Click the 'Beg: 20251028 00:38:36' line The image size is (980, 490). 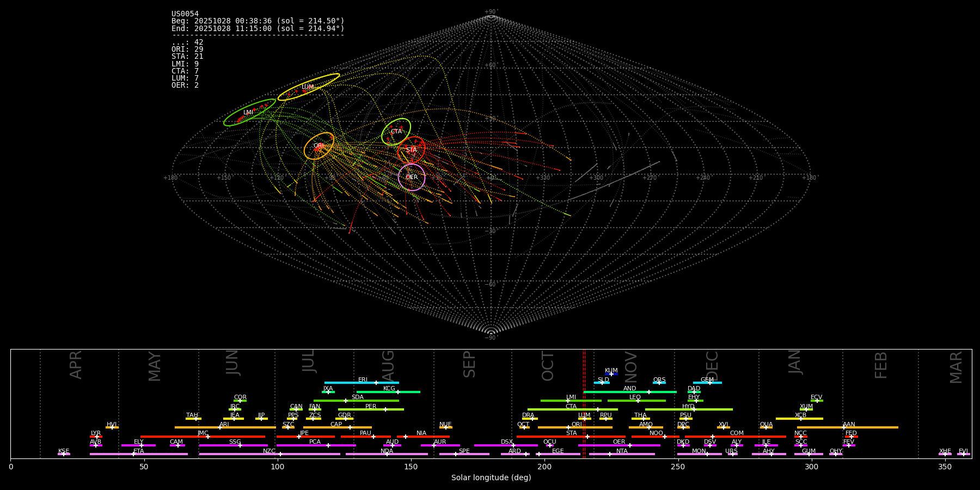coord(258,21)
